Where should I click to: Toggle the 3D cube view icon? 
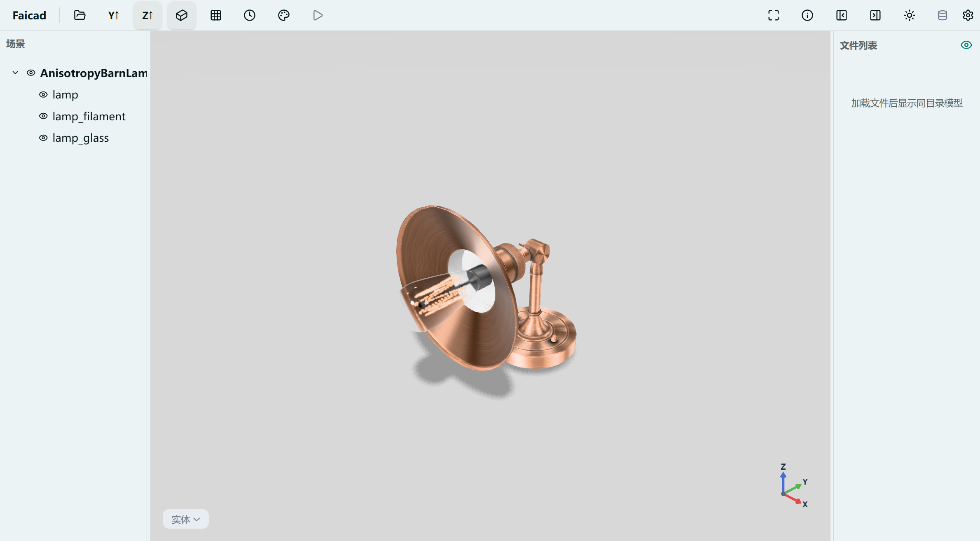[182, 15]
